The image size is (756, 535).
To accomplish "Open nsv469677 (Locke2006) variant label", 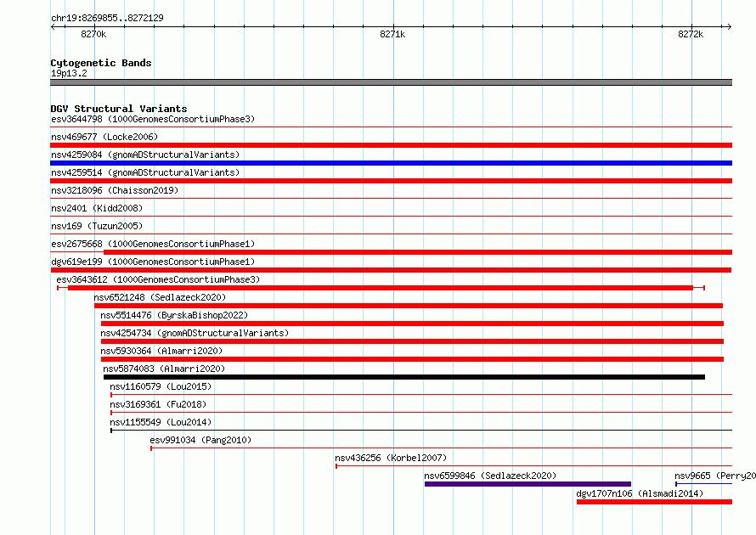I will 104,137.
